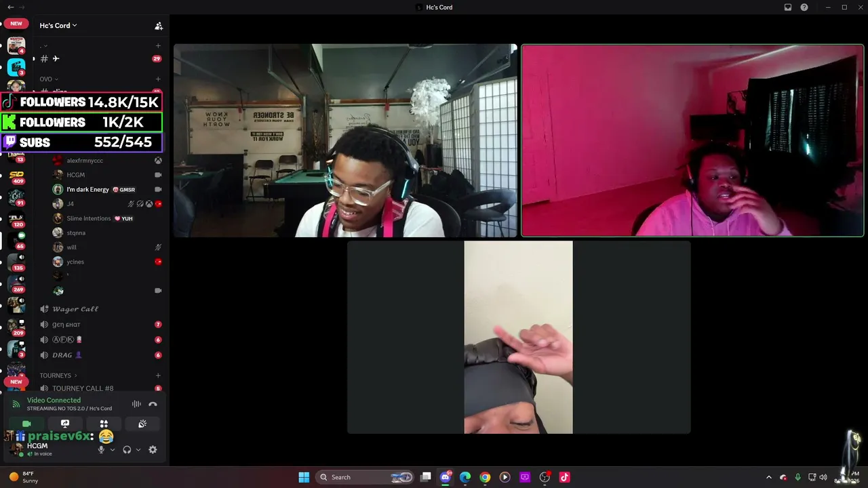Open Microsoft Edge from the taskbar

click(465, 477)
